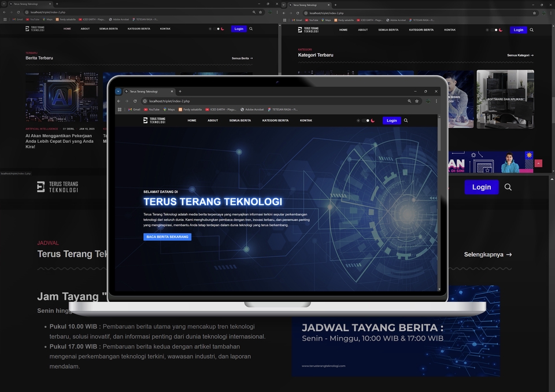Click the forward arrow in the laptop browser
Screen dimensions: 555x392
tap(127, 101)
